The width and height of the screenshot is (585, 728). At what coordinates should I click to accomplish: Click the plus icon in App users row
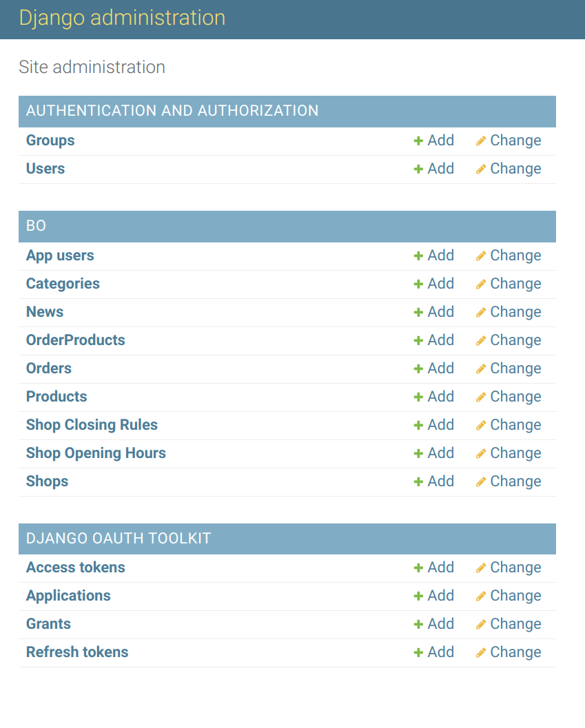tap(418, 256)
